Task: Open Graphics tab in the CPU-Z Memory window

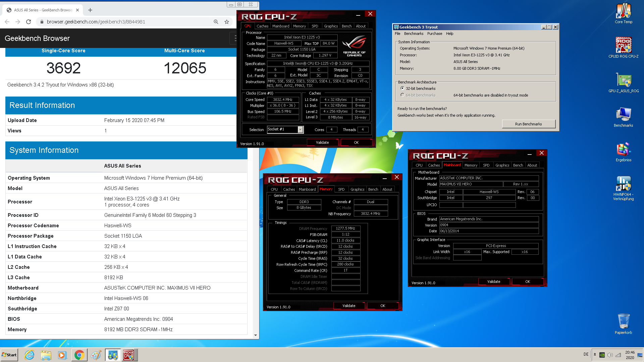Action: 357,189
